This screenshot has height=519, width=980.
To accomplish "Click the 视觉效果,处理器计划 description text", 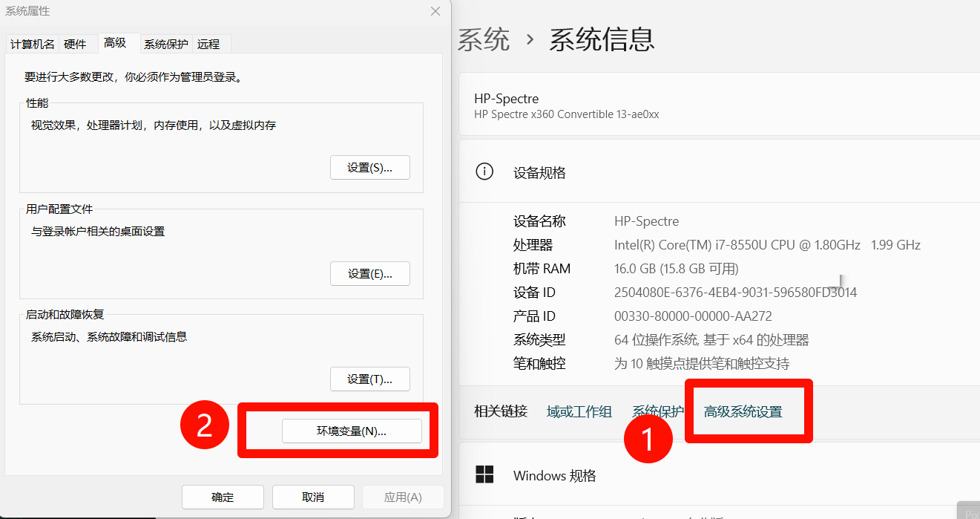I will point(154,125).
